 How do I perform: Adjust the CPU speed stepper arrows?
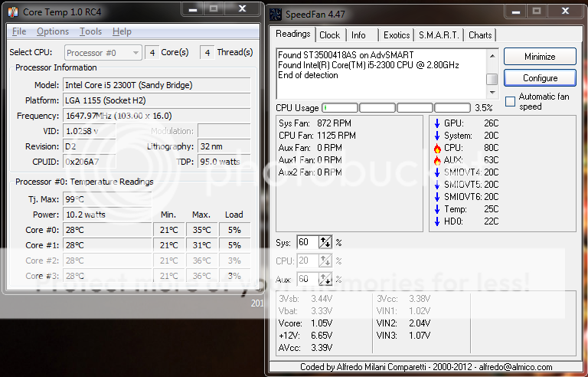click(325, 261)
